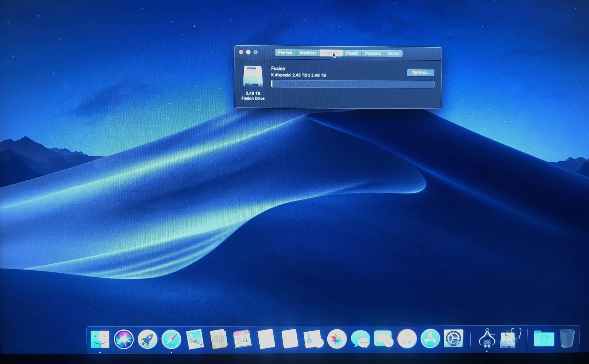Open the Photos pinwheel icon
The image size is (589, 364).
[337, 339]
